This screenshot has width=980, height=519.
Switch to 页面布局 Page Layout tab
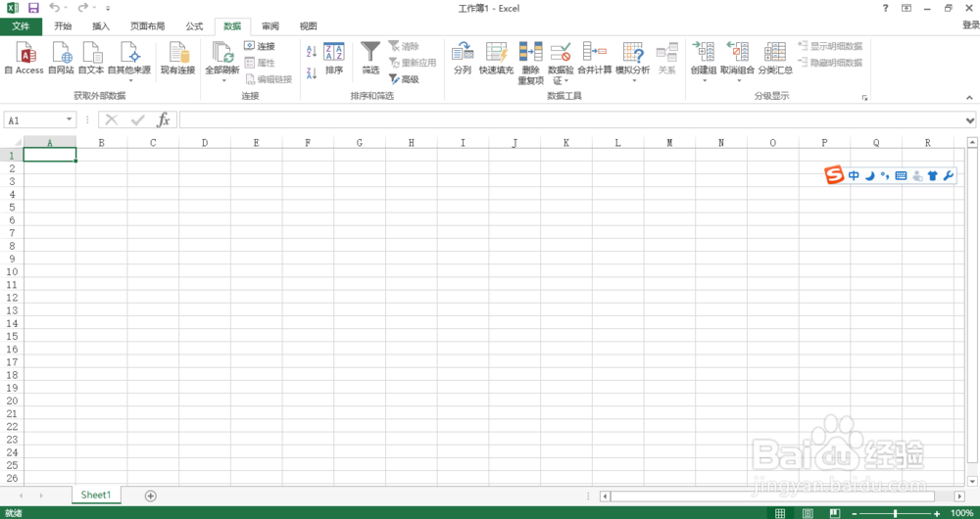tap(148, 26)
